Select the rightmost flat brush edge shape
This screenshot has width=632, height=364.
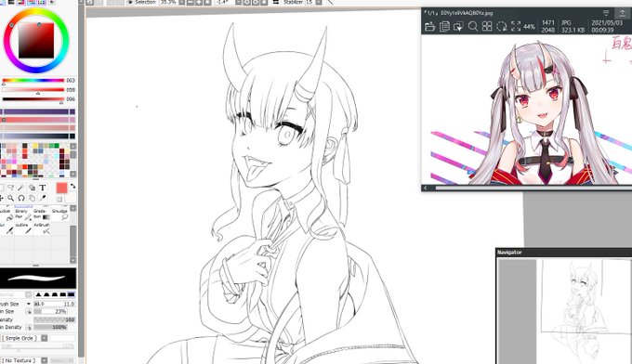point(71,294)
